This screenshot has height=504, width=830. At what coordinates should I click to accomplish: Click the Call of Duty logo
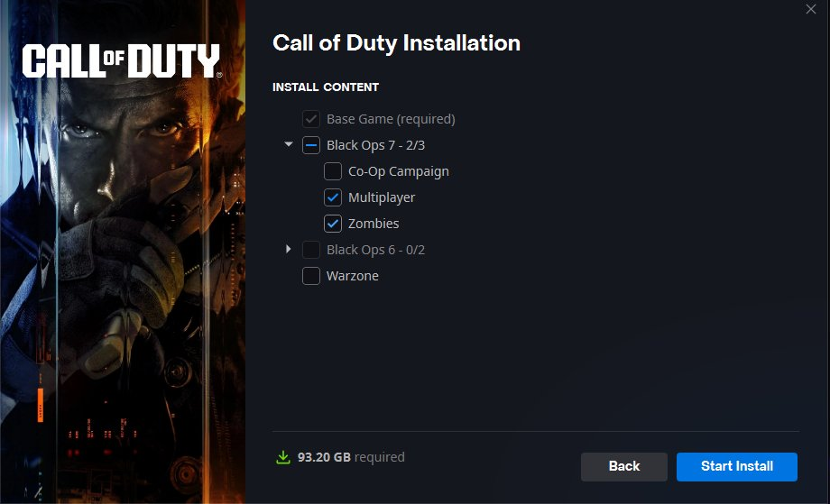pos(122,60)
